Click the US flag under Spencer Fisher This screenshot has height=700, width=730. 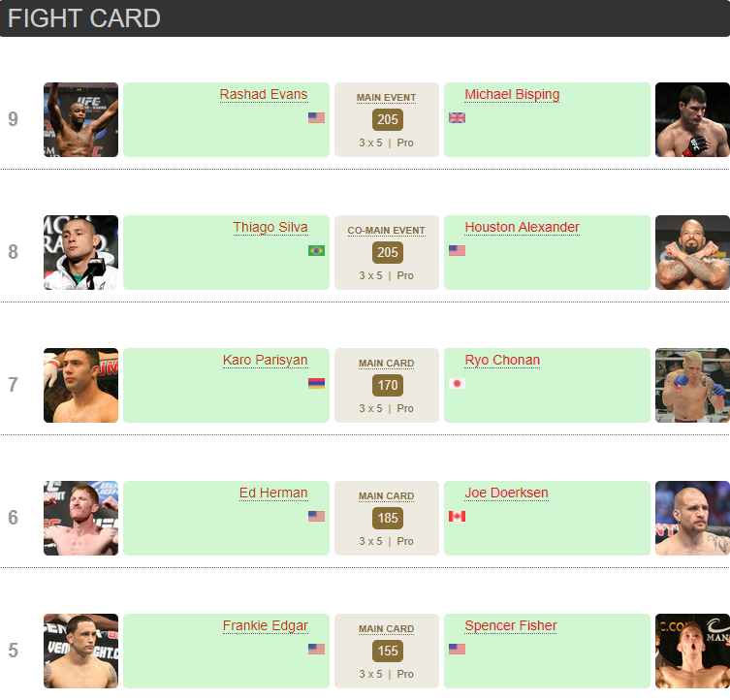coord(457,649)
